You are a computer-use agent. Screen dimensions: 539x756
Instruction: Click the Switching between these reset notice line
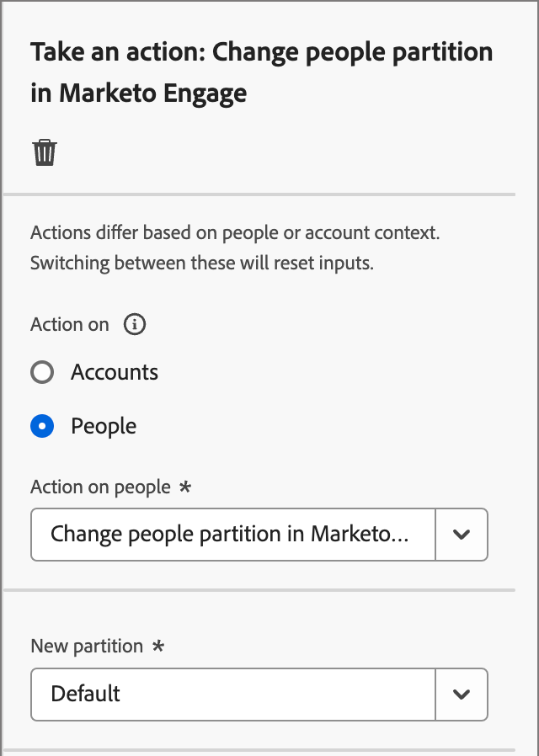[x=201, y=263]
